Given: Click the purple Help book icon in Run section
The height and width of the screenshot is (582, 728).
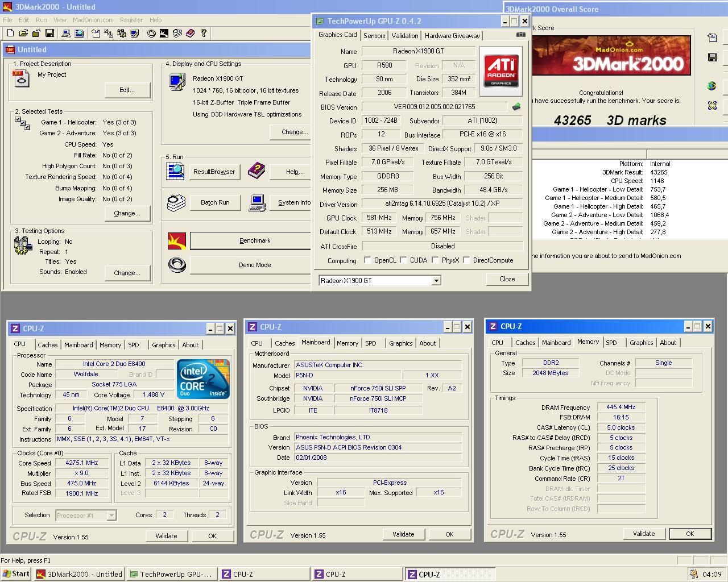Looking at the screenshot, I should pyautogui.click(x=257, y=169).
